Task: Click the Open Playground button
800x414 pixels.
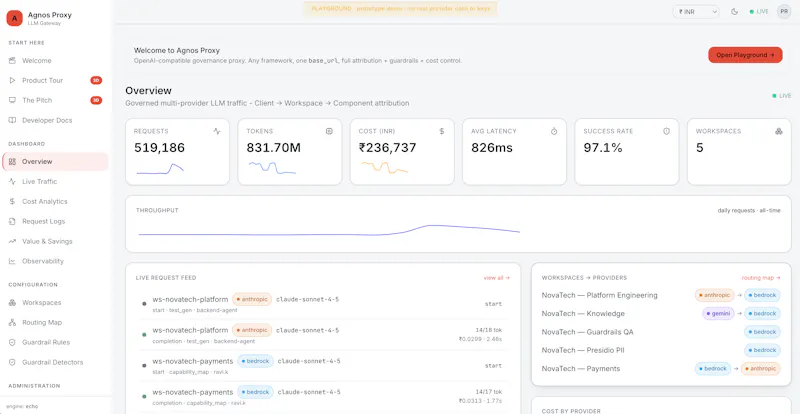Action: pos(745,55)
